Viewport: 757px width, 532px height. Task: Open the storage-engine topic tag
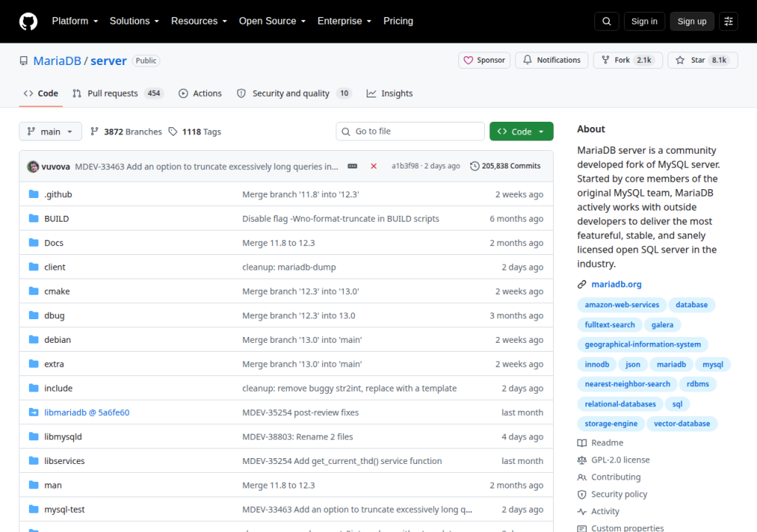pos(611,423)
